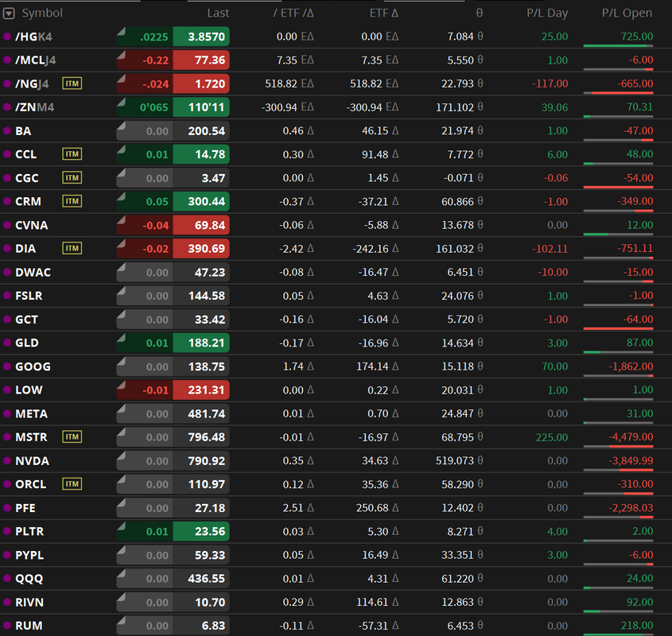Click the PFE ETF delta value 250.68
The image size is (672, 636).
pyautogui.click(x=372, y=508)
